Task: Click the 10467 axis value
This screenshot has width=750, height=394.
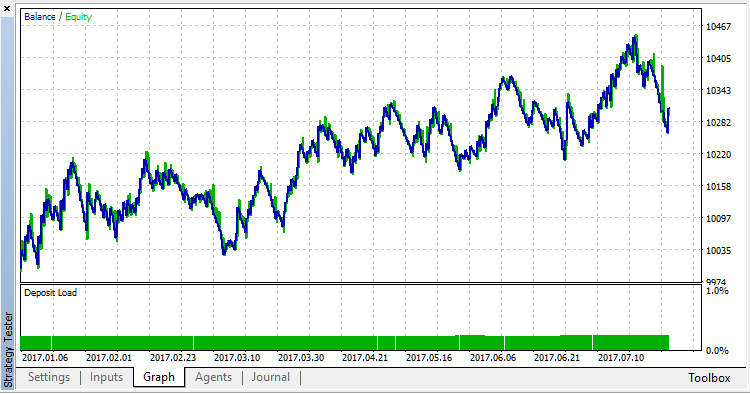Action: click(x=718, y=27)
